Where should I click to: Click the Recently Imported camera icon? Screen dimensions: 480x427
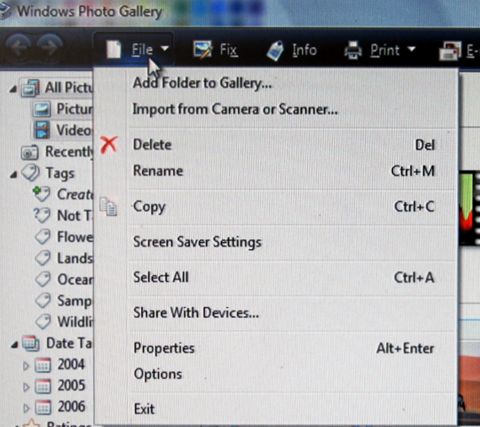[x=30, y=152]
